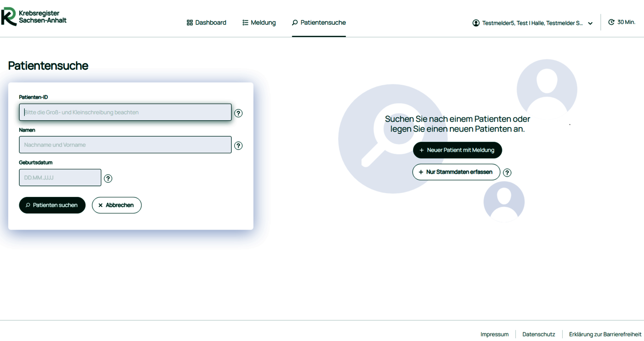Click help icon beside Patienten-ID field
This screenshot has height=341, width=644.
click(238, 113)
